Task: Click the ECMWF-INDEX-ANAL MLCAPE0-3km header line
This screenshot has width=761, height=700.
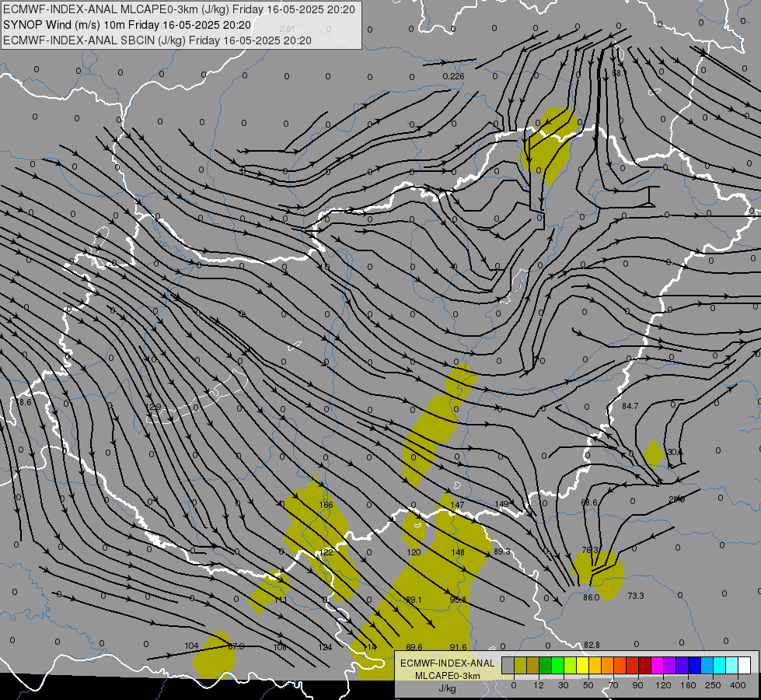Action: point(179,9)
